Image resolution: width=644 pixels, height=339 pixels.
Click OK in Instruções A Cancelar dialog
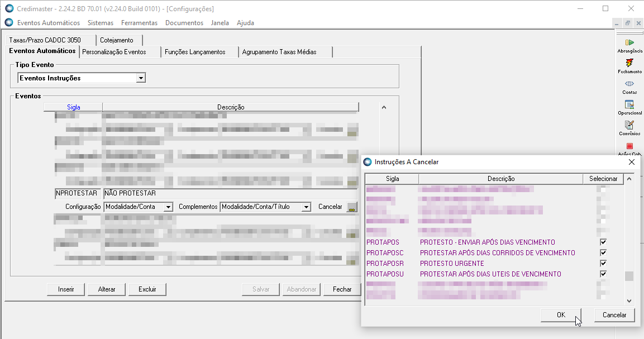coord(561,315)
